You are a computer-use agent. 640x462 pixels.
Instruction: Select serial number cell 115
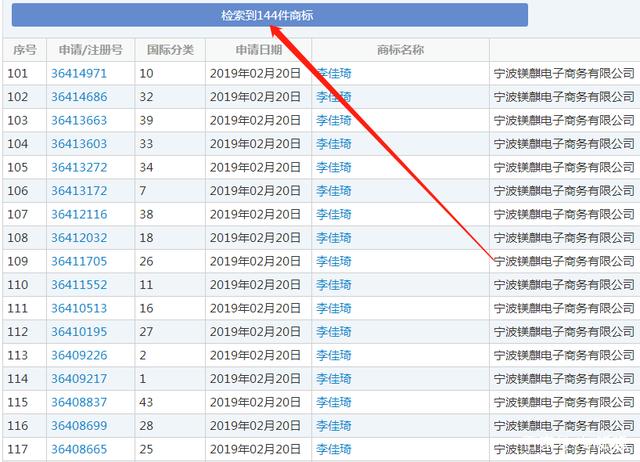click(18, 402)
